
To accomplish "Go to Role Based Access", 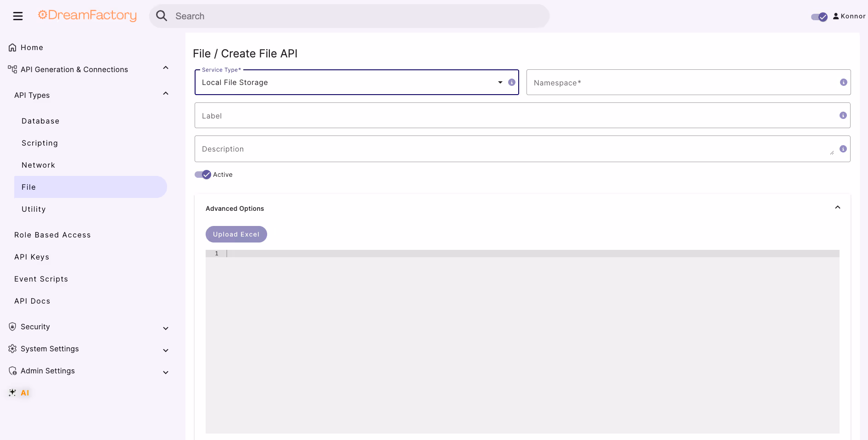I will click(52, 235).
